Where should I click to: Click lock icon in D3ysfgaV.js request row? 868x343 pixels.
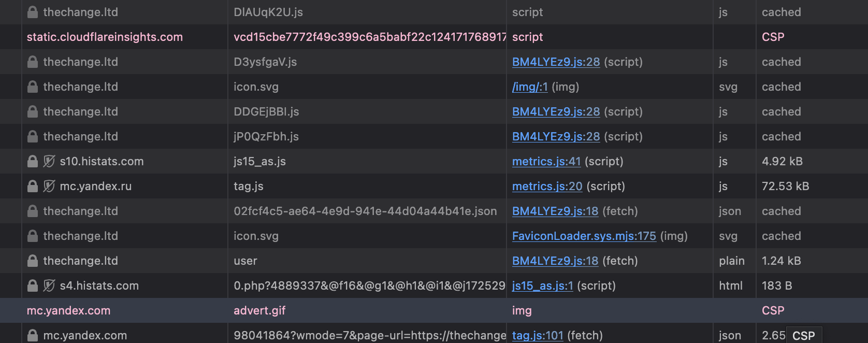(33, 62)
